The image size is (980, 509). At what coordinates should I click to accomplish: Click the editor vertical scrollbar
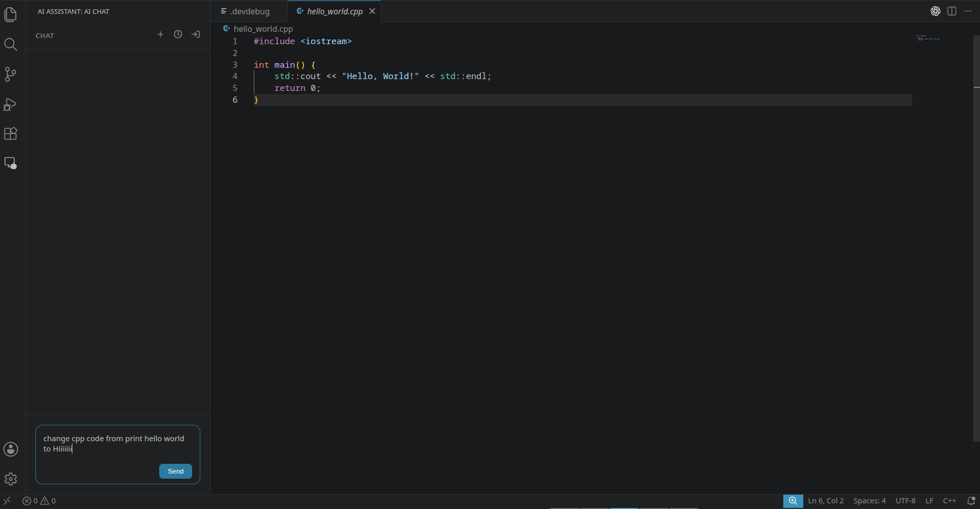976,239
